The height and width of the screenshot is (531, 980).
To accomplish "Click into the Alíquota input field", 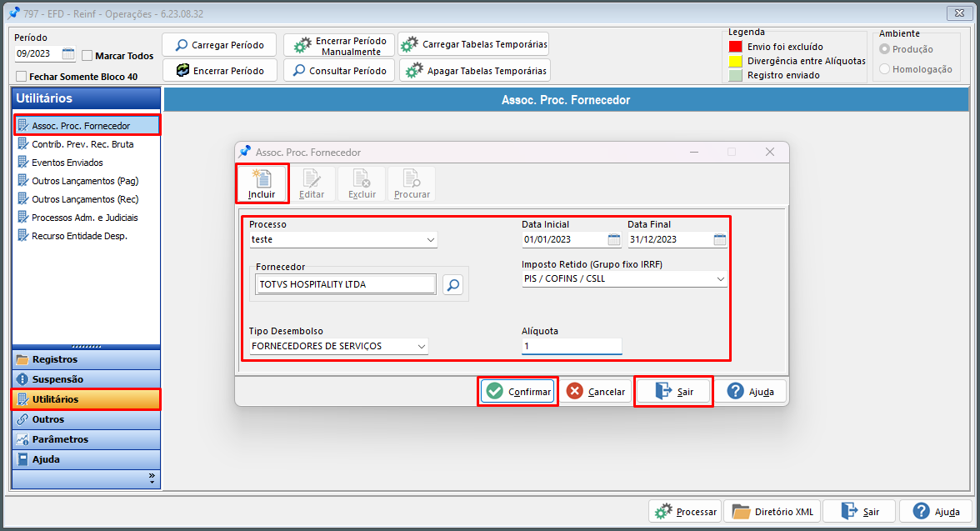I will pos(572,347).
